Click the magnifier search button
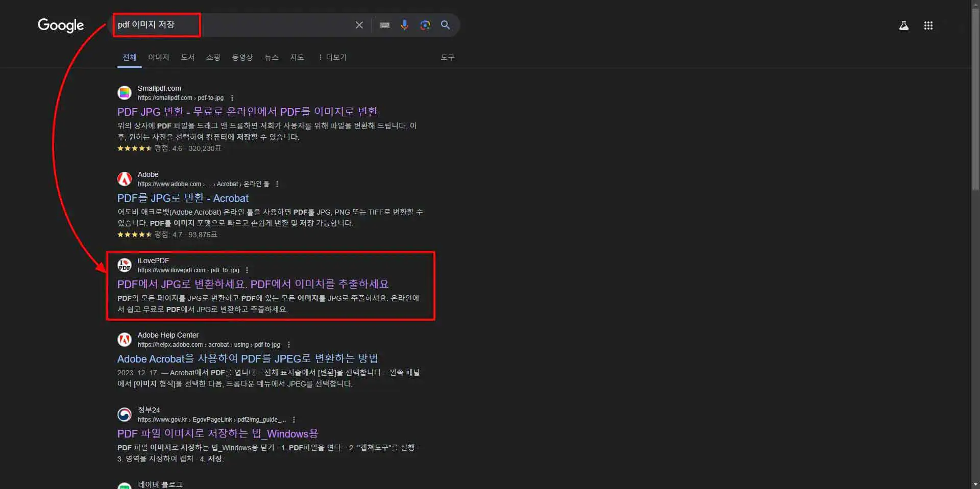The width and height of the screenshot is (980, 489). 445,25
